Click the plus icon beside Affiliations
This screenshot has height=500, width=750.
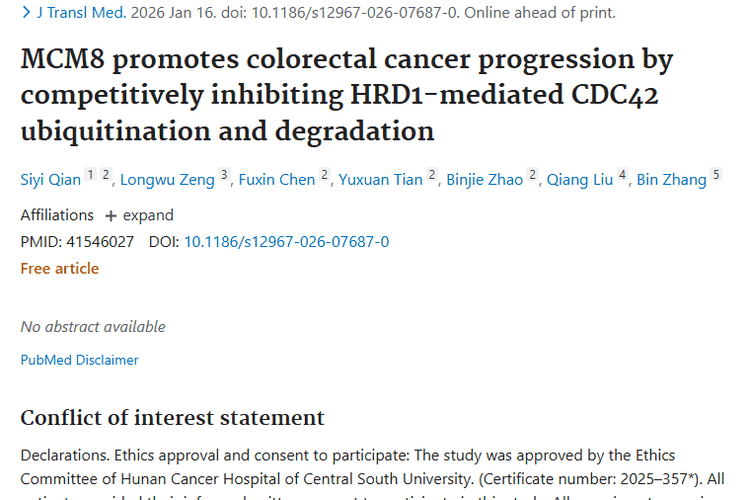tap(111, 215)
